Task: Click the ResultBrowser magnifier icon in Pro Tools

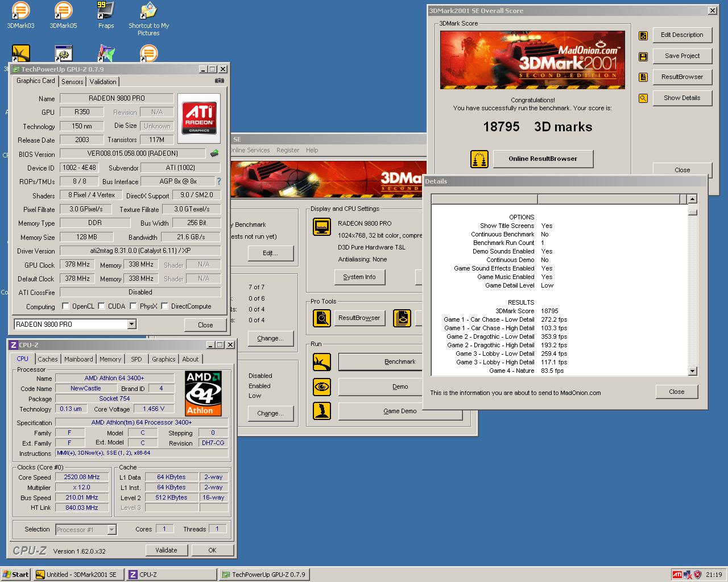Action: coord(322,318)
